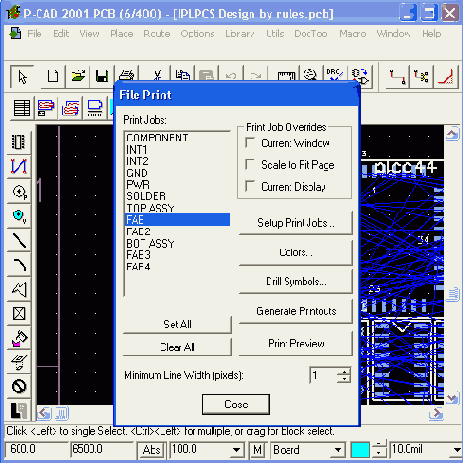Viewport: 463px width, 463px height.
Task: Run the DRC check icon
Action: [x=334, y=74]
